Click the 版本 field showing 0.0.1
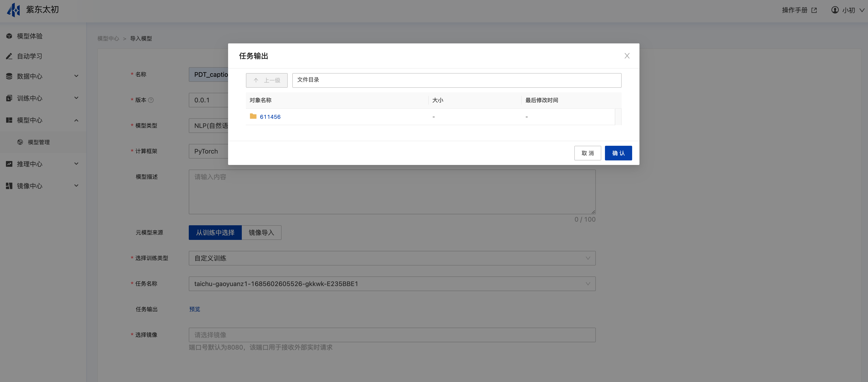This screenshot has height=382, width=868. tap(208, 100)
